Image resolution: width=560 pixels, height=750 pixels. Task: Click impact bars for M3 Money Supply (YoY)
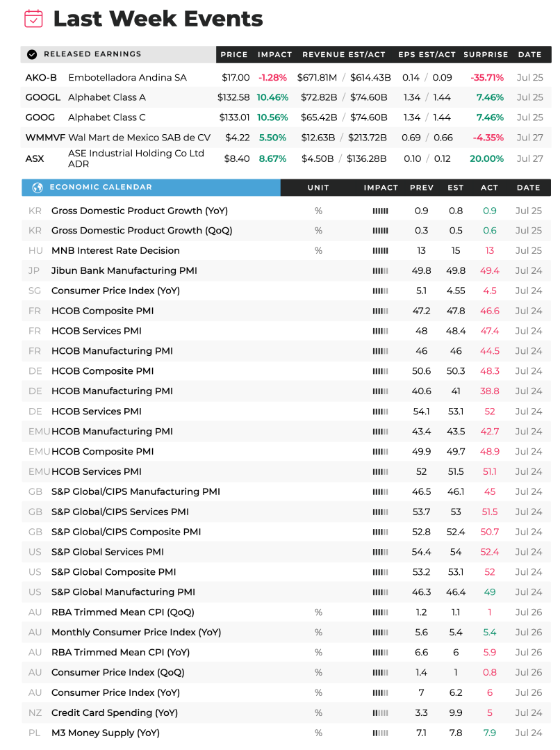click(381, 733)
